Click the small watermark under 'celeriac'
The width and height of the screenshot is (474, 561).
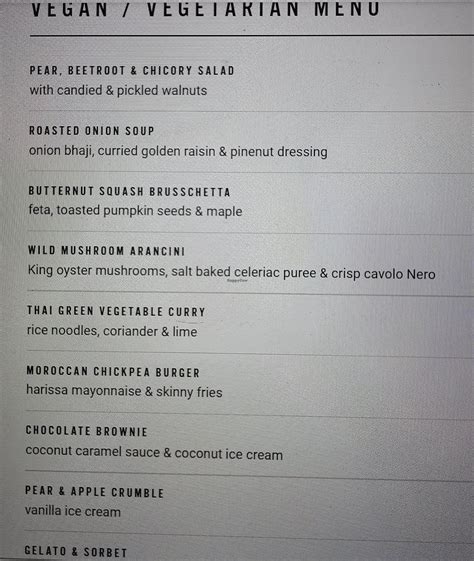pos(237,281)
